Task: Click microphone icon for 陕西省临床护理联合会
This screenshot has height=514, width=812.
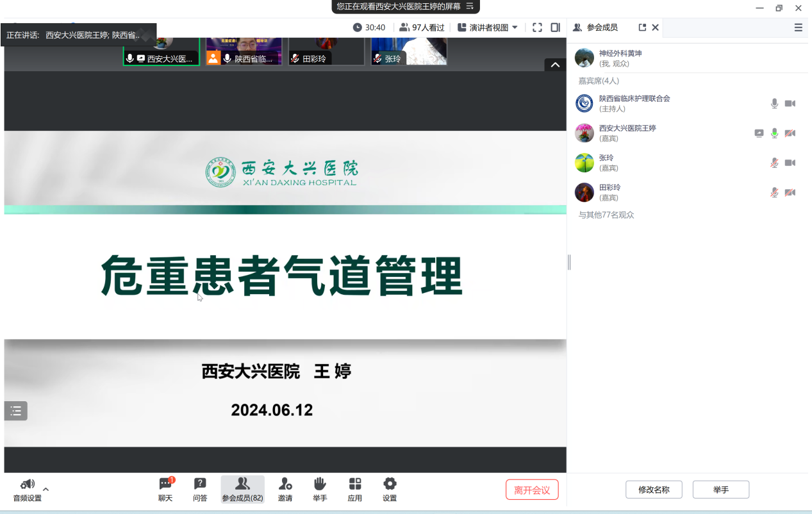Action: click(774, 103)
